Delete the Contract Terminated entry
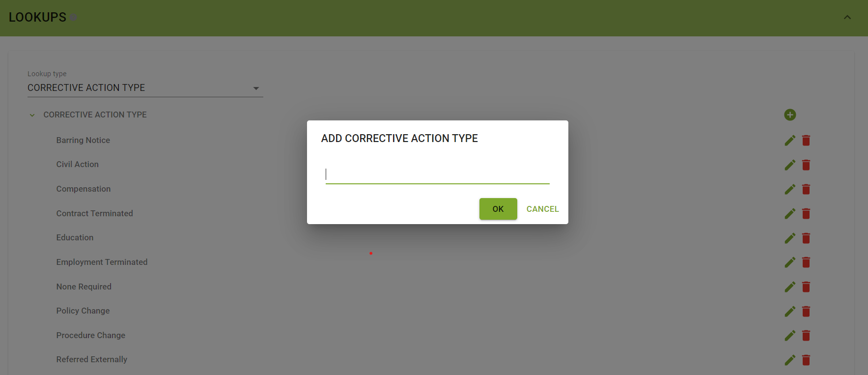The height and width of the screenshot is (375, 868). [x=806, y=214]
